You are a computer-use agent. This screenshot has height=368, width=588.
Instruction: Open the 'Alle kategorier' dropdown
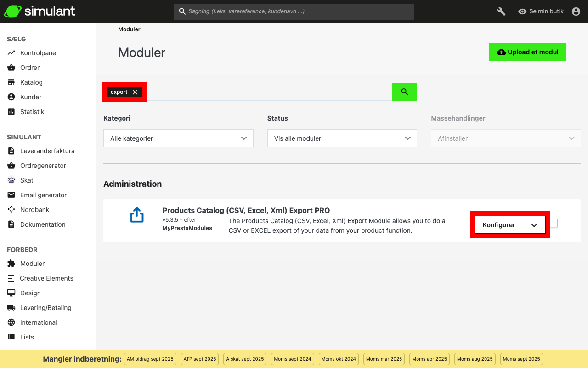[178, 138]
